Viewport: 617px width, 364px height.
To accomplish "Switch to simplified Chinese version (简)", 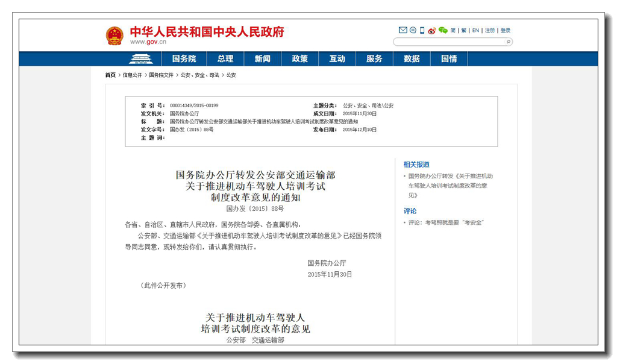I will coord(453,29).
